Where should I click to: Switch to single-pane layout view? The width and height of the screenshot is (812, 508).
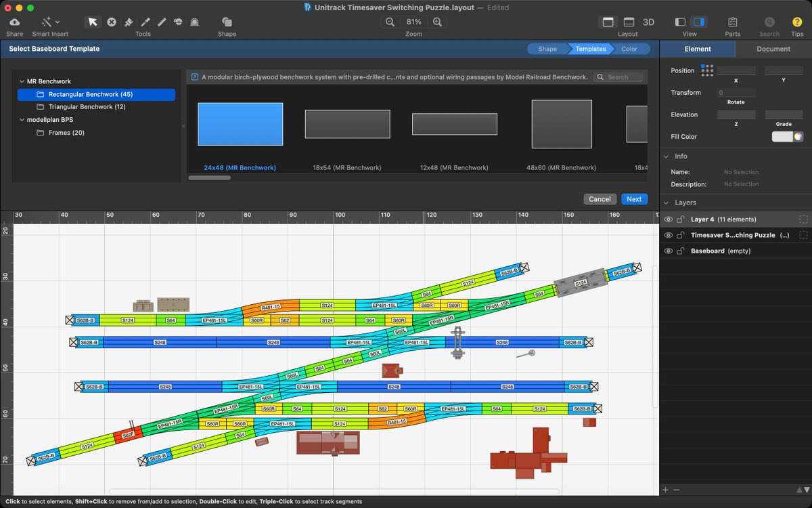608,22
